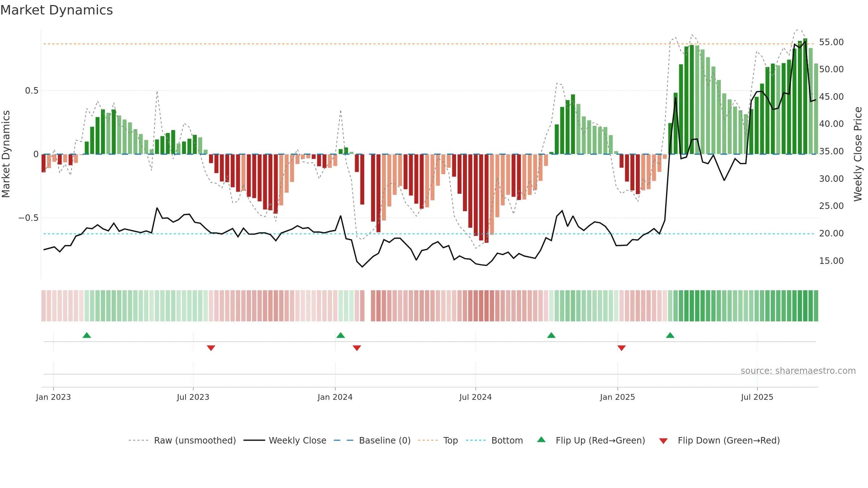Screen dimensions: 868x488
Task: Click the 0.5 left axis tick
Action: click(32, 90)
